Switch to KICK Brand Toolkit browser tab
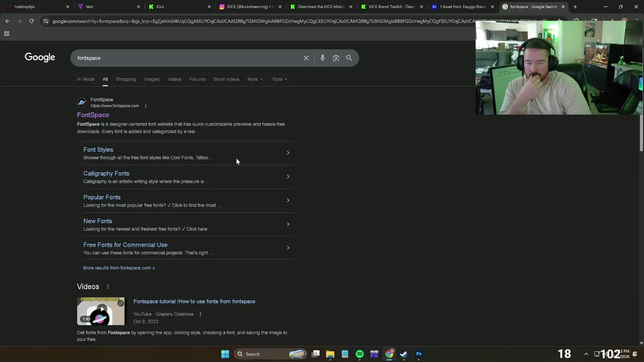 point(391,7)
